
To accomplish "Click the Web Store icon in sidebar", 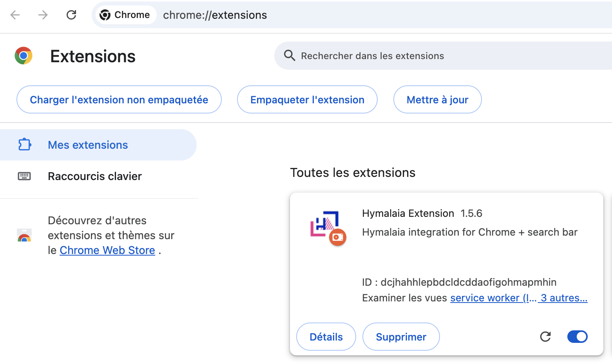I will coord(24,235).
